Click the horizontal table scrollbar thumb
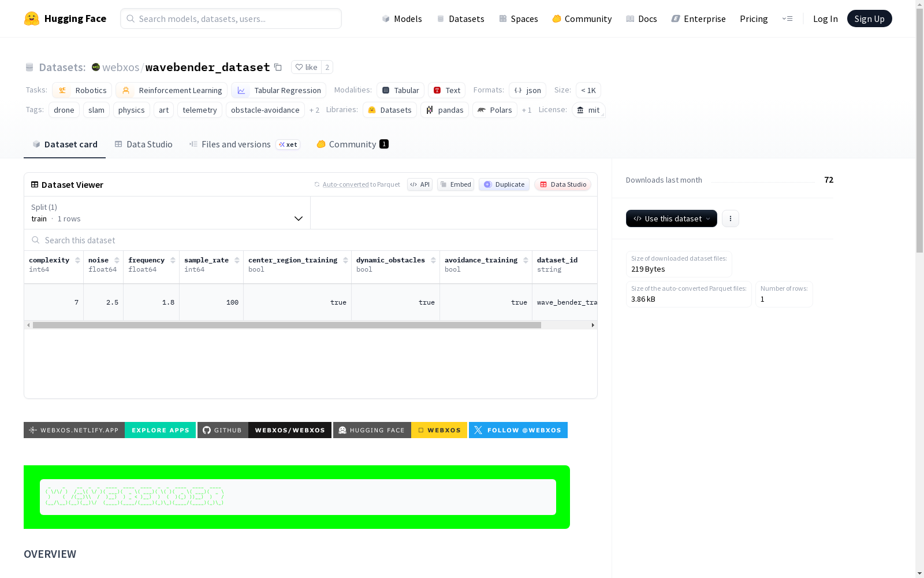The width and height of the screenshot is (924, 578). pyautogui.click(x=287, y=325)
